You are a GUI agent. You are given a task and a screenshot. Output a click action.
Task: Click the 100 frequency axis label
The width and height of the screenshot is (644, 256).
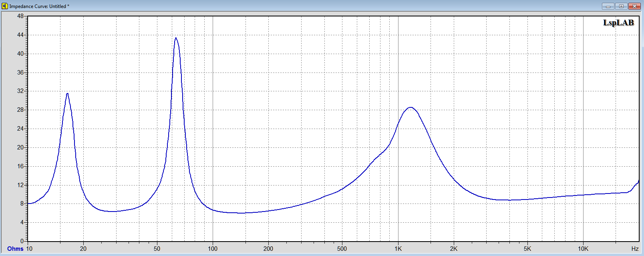(213, 249)
